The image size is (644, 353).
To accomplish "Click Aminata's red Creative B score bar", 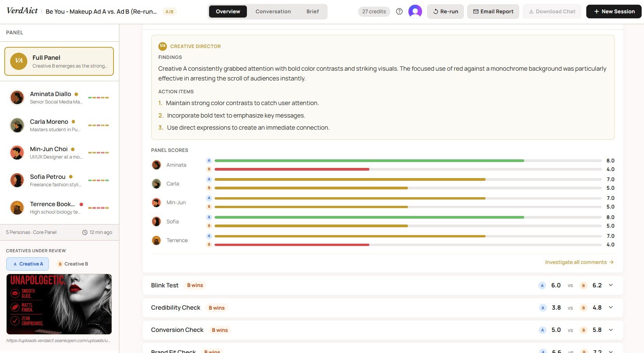I will [292, 169].
